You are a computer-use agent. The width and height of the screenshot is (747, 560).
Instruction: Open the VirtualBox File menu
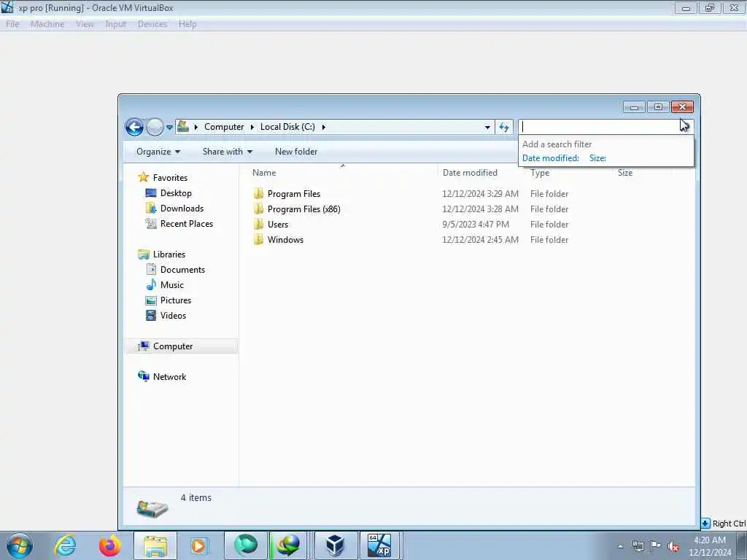(x=12, y=24)
